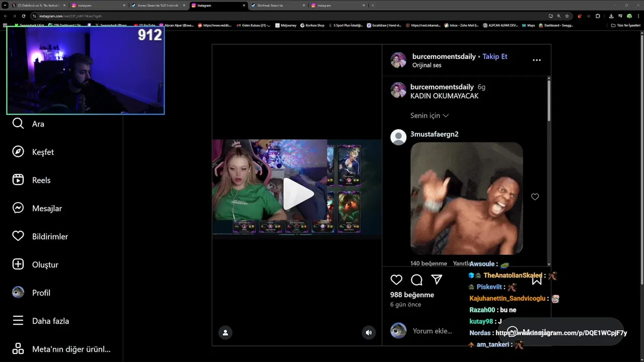
Task: Click the comment bubble icon
Action: (x=417, y=280)
